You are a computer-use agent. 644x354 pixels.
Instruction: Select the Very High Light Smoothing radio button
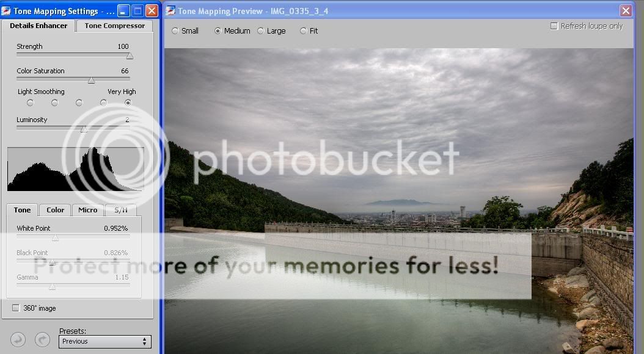click(128, 103)
